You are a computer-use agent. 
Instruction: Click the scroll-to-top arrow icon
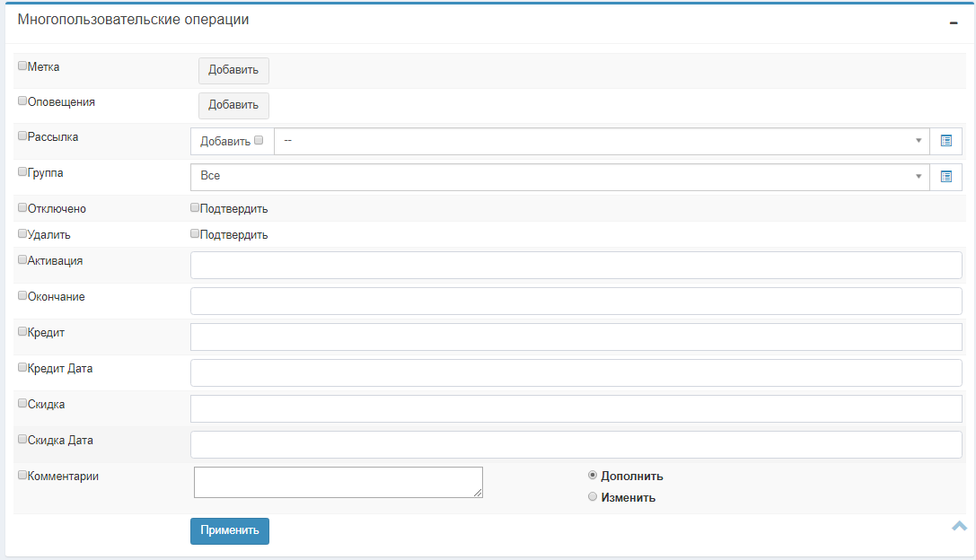click(959, 526)
